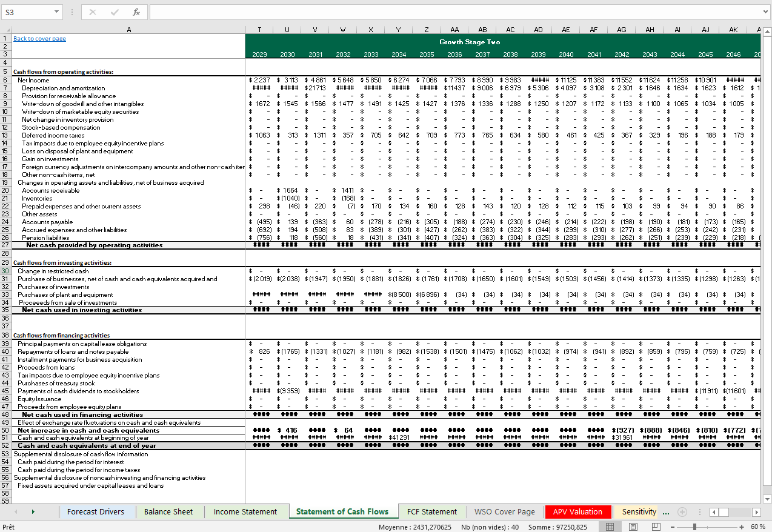This screenshot has height=532, width=772.
Task: Select the 2046 year cell
Action: [733, 55]
